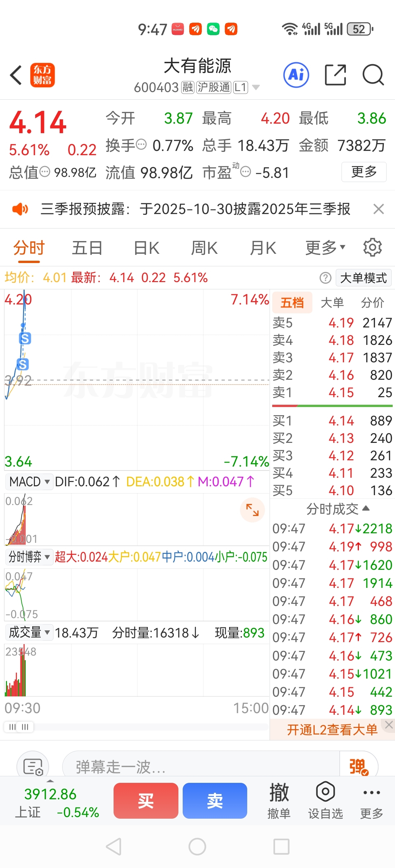Select the 五档 order book tab

click(x=292, y=302)
